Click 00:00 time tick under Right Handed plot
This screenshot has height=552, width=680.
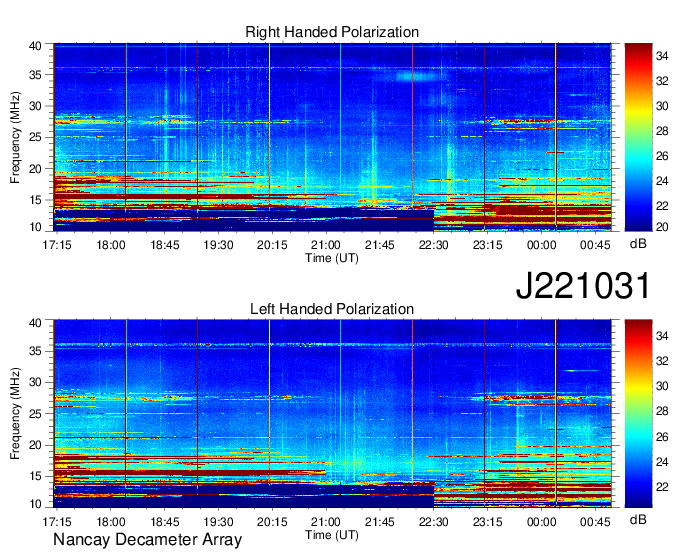[x=541, y=245]
